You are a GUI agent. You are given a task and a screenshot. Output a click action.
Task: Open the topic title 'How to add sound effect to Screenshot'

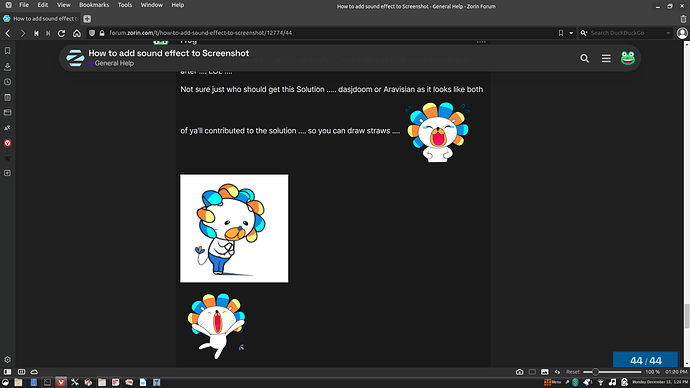(x=169, y=53)
